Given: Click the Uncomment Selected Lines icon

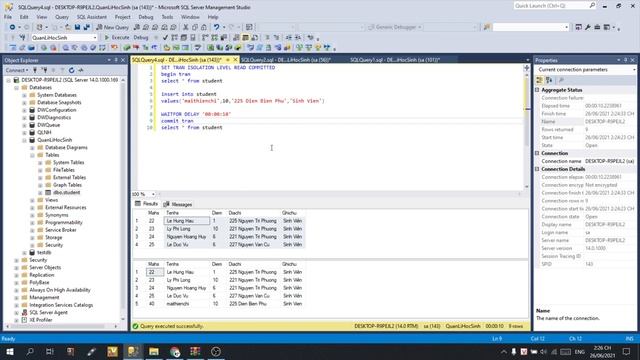Looking at the screenshot, I should 276,38.
